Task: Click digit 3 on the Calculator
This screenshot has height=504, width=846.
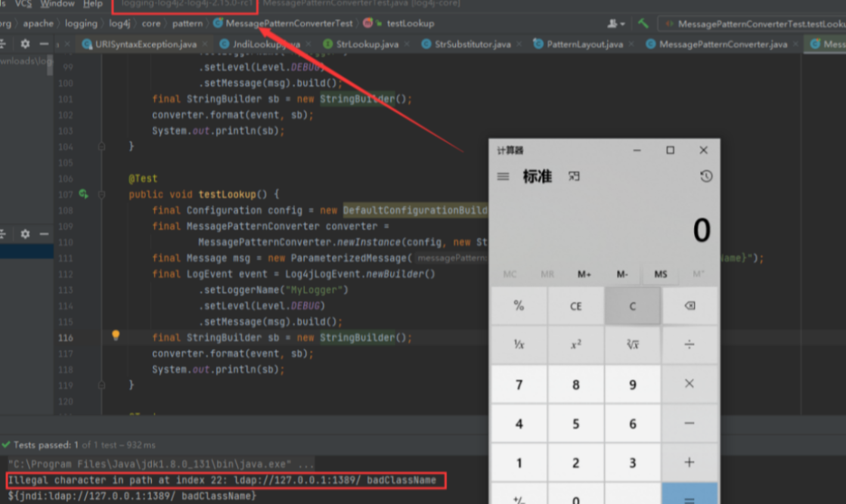Action: 632,462
